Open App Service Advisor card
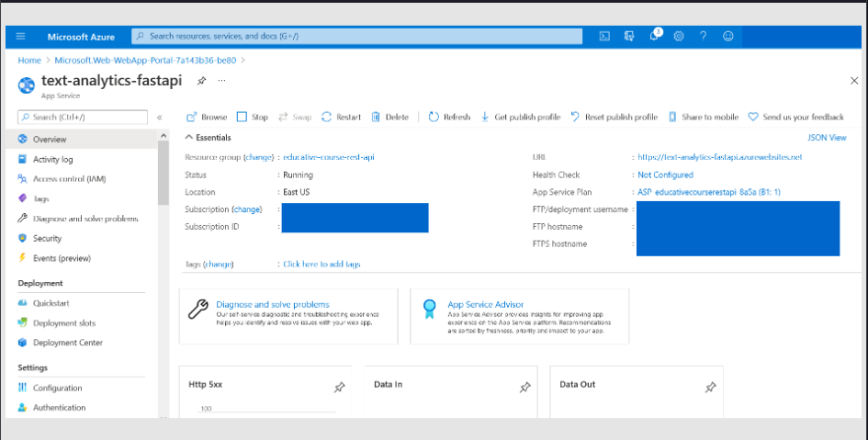 pos(519,316)
